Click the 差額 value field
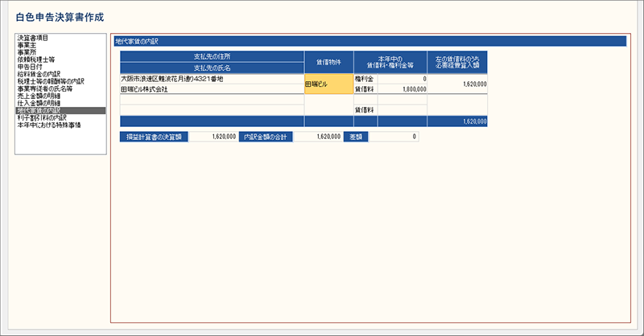644x336 pixels. coord(394,137)
